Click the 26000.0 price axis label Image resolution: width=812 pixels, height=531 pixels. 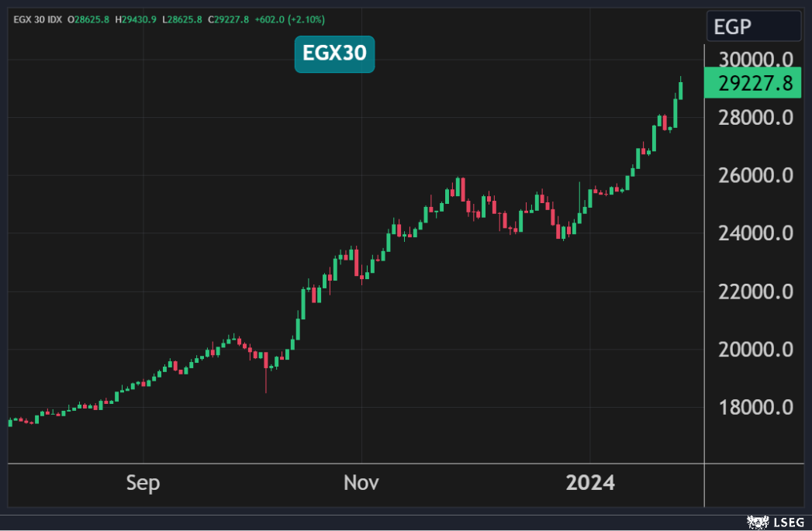coord(755,176)
